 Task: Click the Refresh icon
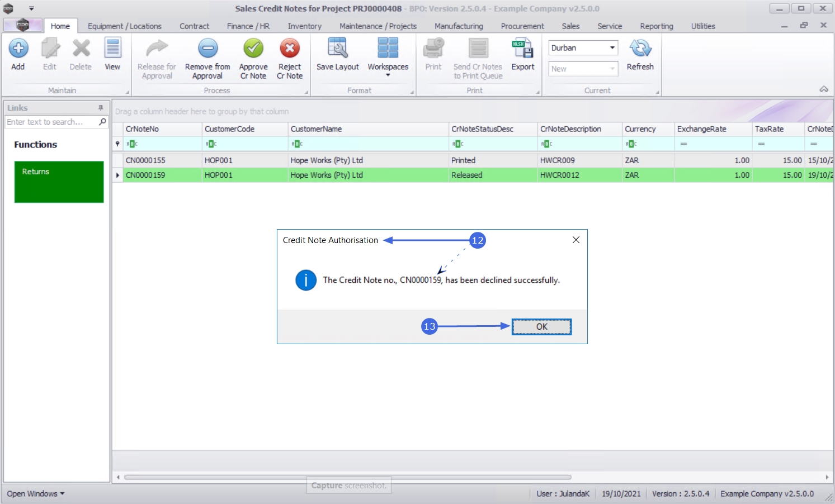640,49
